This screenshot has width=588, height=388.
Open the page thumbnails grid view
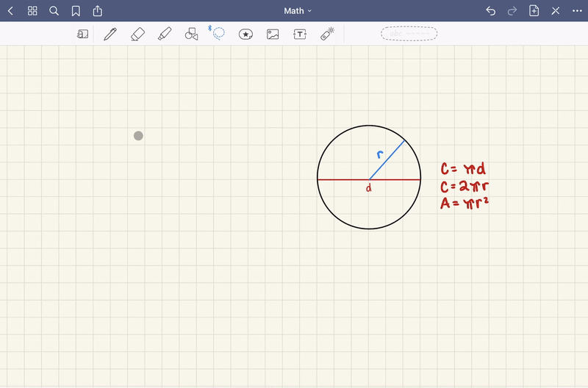(x=32, y=11)
